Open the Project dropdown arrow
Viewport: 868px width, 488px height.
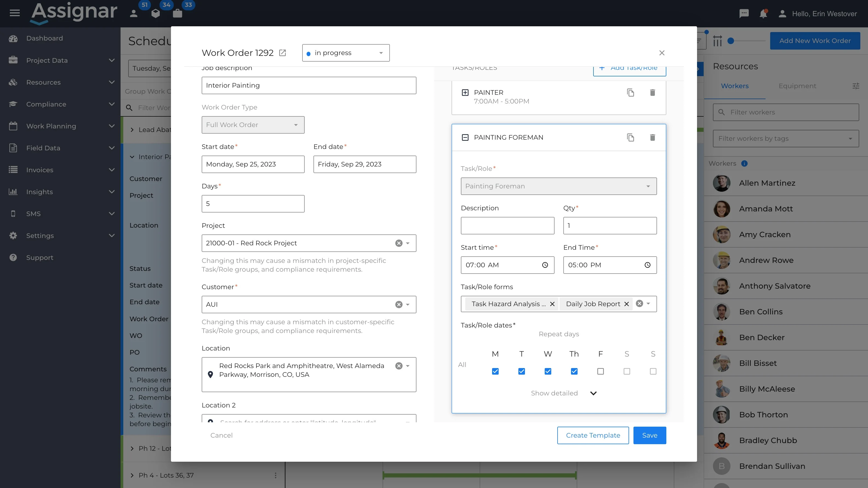pyautogui.click(x=408, y=243)
